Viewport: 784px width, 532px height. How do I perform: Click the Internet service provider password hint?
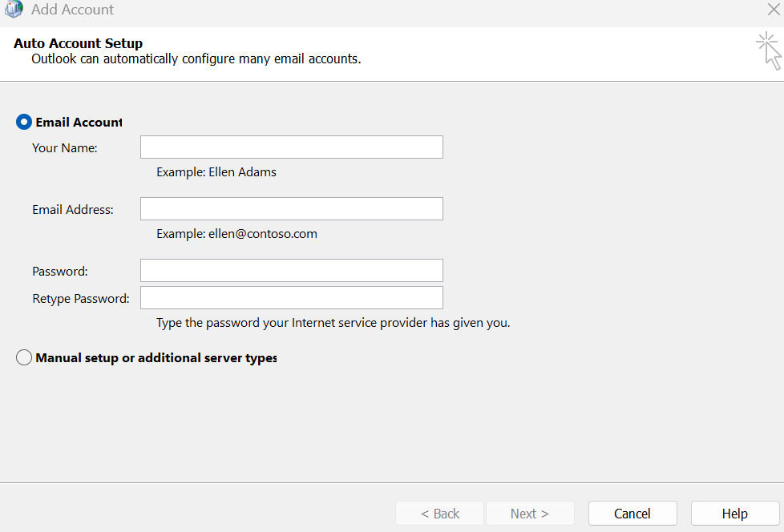click(333, 323)
